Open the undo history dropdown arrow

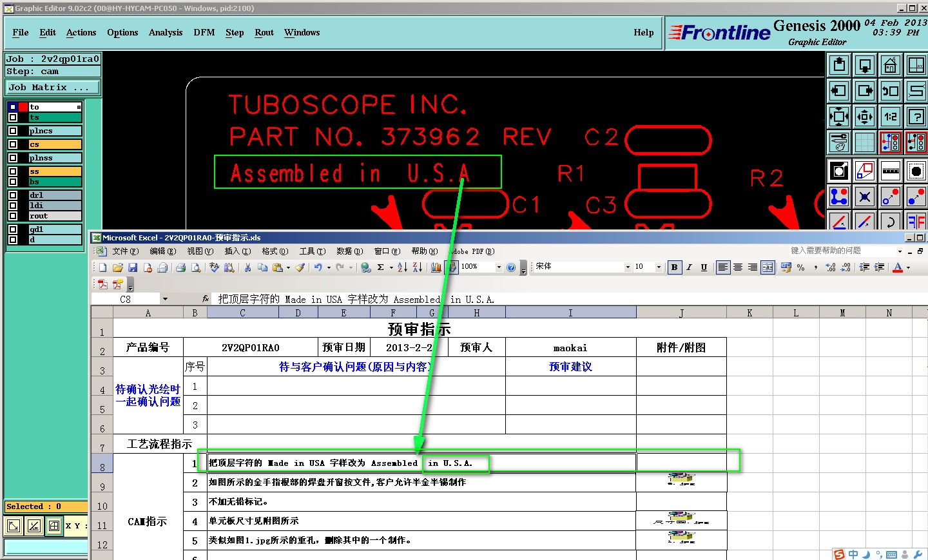pos(329,267)
